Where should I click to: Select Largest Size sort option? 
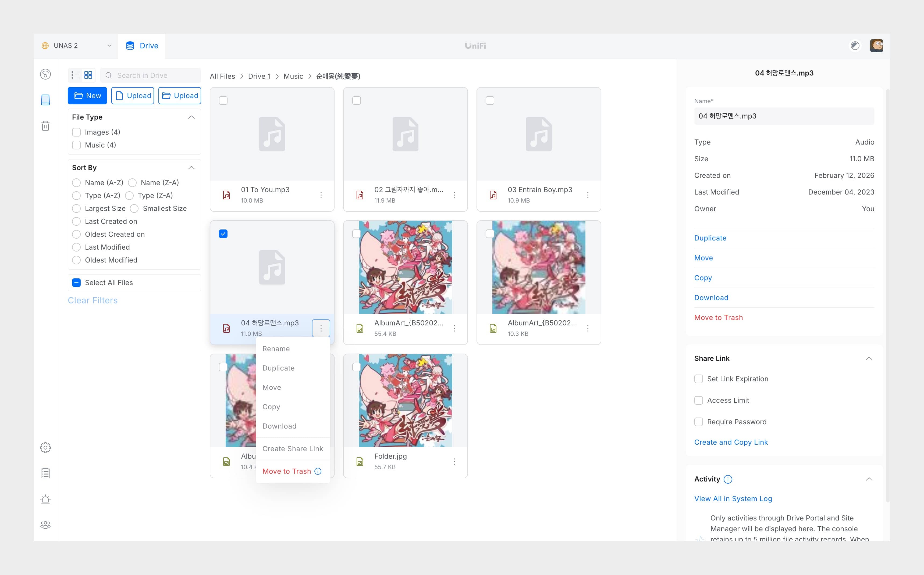click(x=76, y=209)
